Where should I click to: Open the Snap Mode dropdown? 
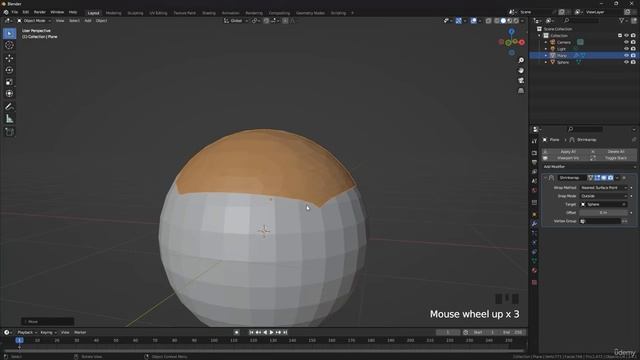coord(604,196)
